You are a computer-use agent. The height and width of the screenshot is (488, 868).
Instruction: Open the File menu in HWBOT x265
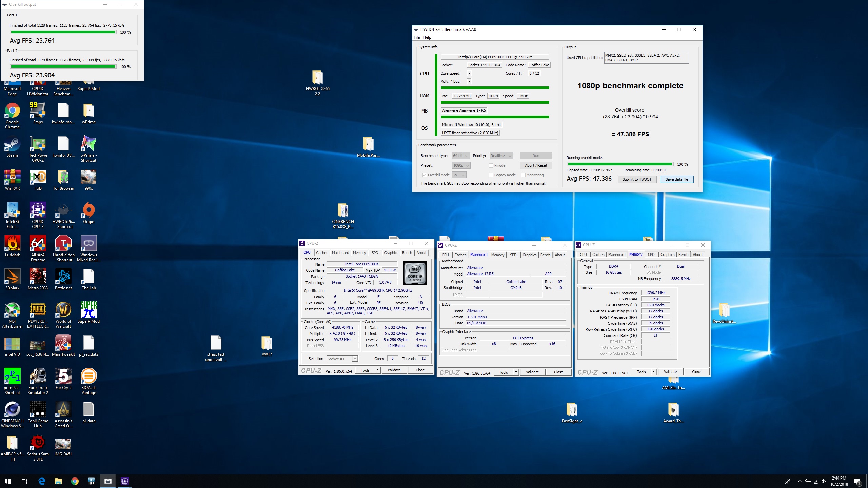417,37
